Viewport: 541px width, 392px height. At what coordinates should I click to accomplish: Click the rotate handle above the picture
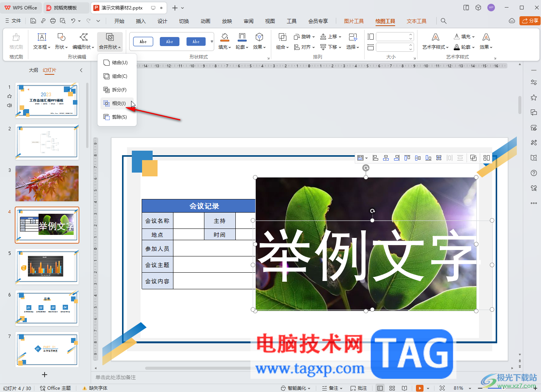click(x=366, y=168)
